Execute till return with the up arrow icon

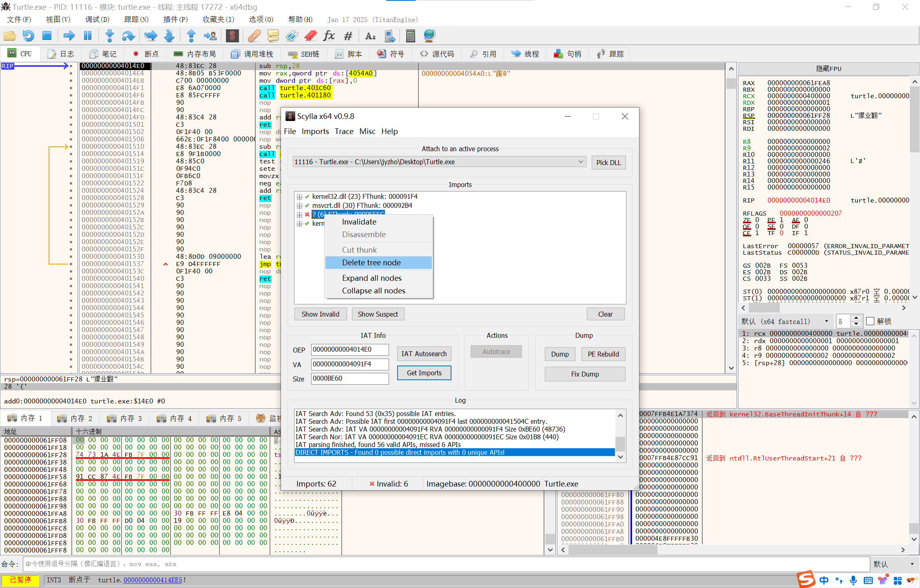pyautogui.click(x=191, y=36)
